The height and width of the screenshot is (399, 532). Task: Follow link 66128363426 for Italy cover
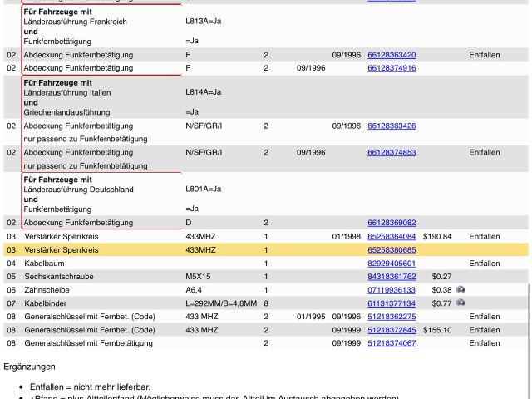[x=392, y=126]
